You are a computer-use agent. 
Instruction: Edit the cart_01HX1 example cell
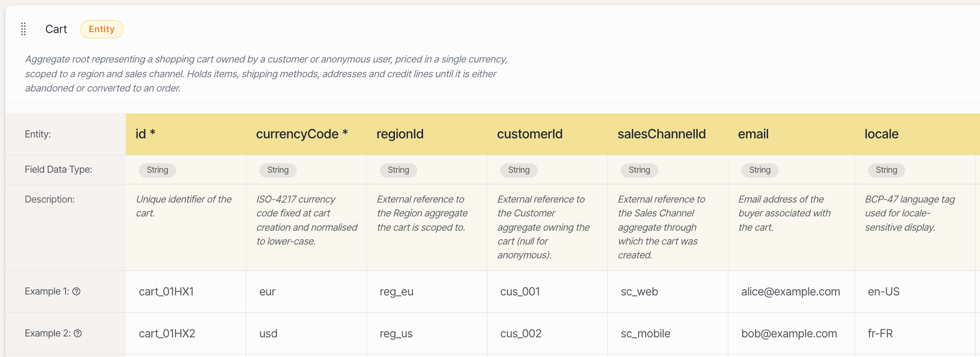coord(166,291)
